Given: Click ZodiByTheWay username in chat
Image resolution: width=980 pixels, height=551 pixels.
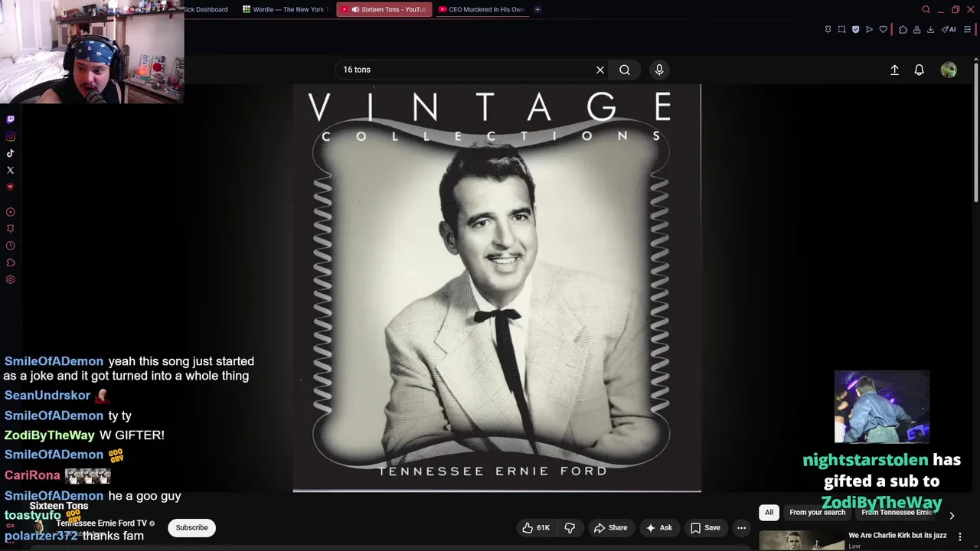Looking at the screenshot, I should 50,435.
